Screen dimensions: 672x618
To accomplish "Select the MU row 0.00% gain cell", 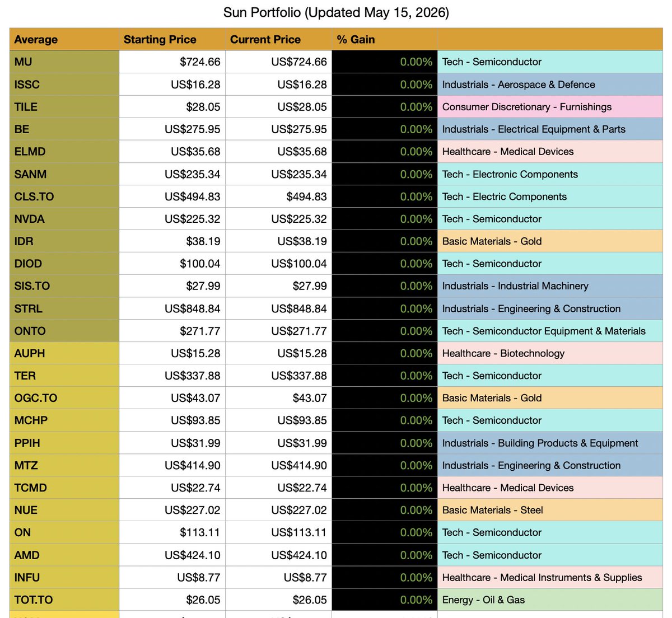I will click(x=385, y=62).
